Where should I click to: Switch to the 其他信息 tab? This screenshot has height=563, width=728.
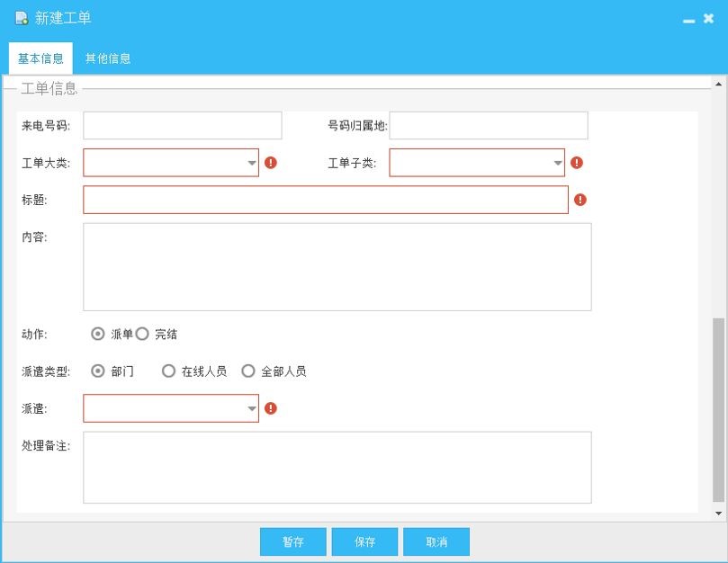pyautogui.click(x=107, y=58)
